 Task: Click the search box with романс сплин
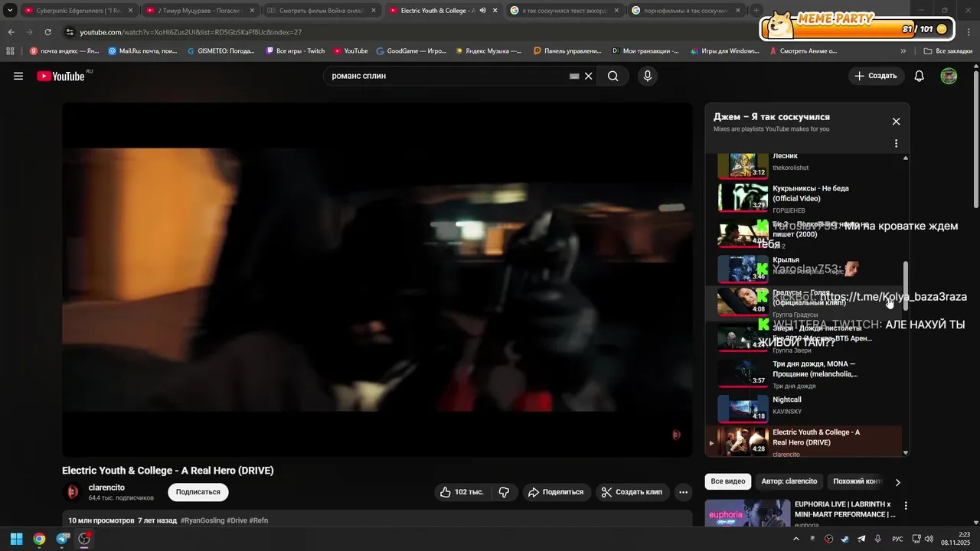[x=448, y=77]
